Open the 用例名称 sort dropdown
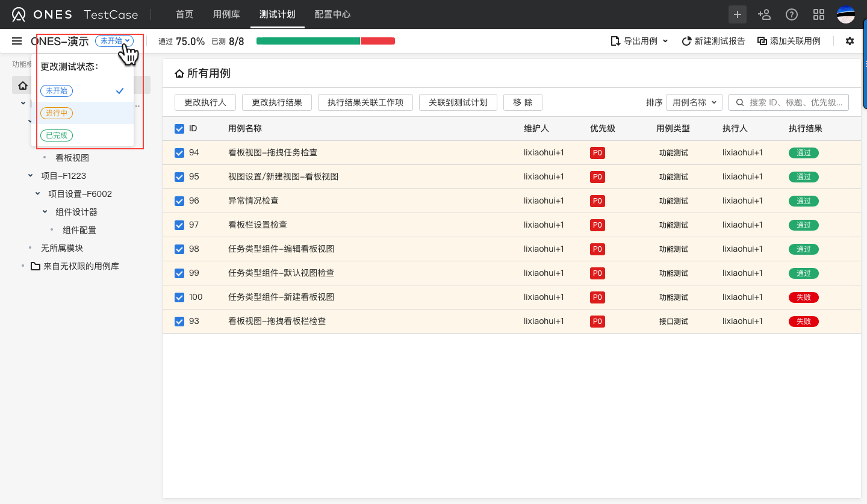This screenshot has height=504, width=867. (694, 102)
